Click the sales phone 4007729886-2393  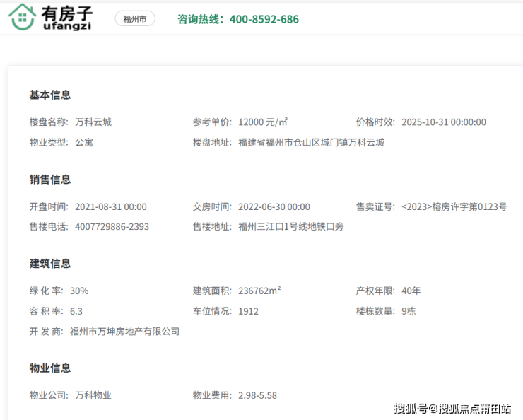coord(112,227)
